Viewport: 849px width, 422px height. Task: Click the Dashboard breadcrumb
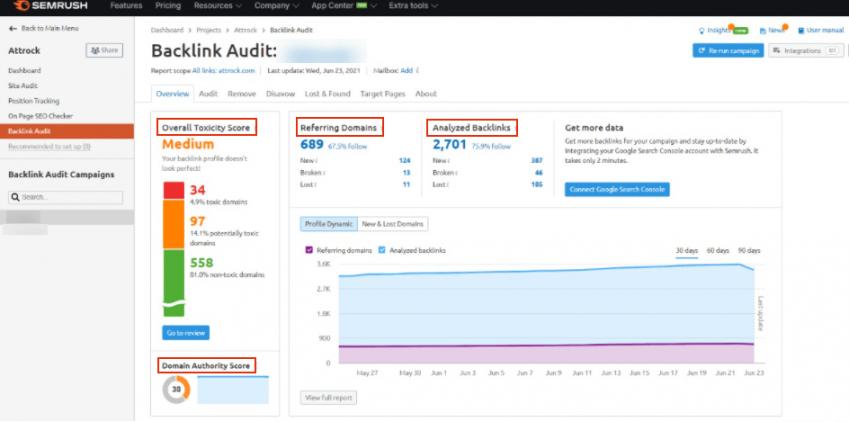[167, 30]
